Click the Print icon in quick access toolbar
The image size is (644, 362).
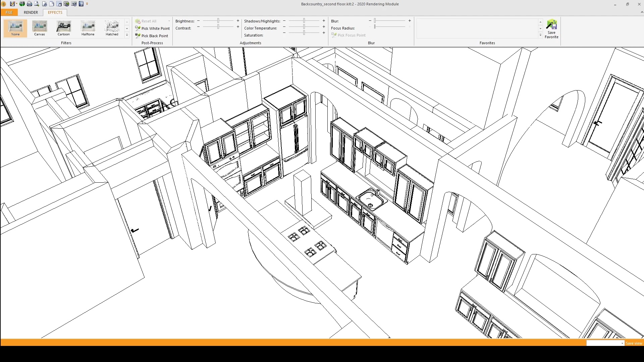[29, 4]
